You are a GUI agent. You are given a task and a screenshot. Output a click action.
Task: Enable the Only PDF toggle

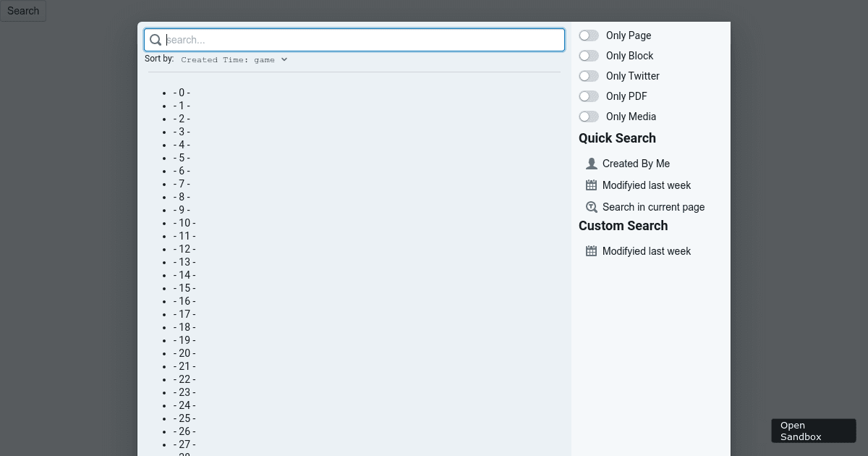pos(589,96)
